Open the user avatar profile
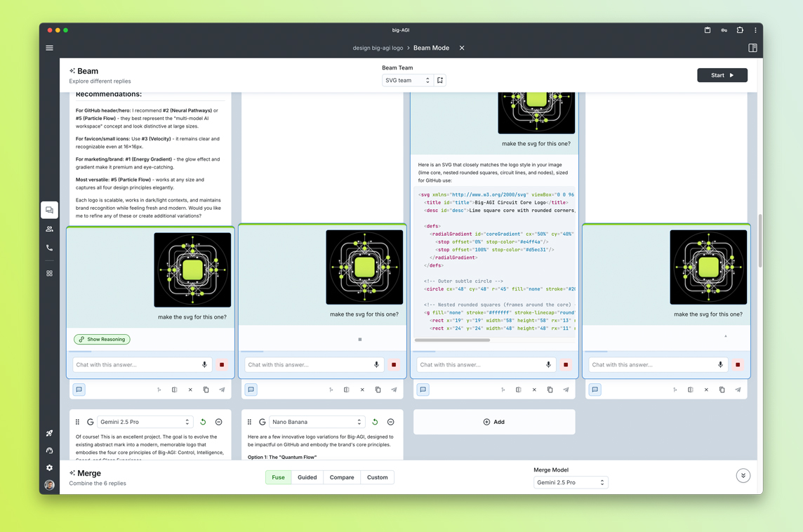803x532 pixels. pyautogui.click(x=49, y=484)
